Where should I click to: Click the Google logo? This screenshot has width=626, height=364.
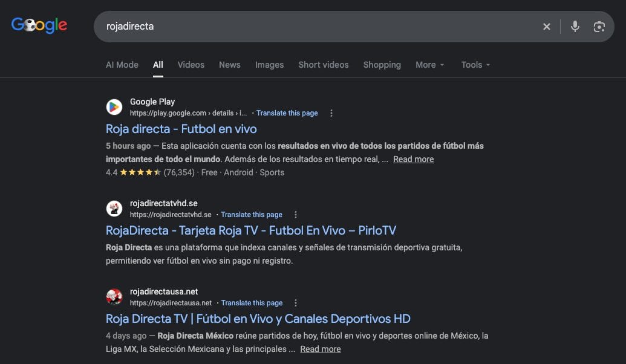39,25
